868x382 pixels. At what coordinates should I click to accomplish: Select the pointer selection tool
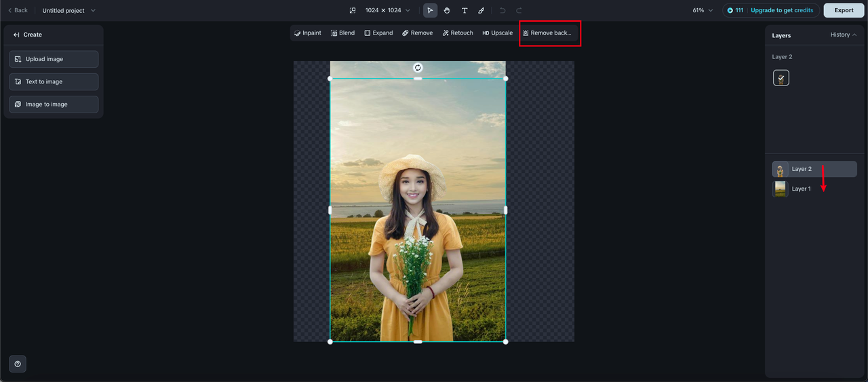point(430,10)
